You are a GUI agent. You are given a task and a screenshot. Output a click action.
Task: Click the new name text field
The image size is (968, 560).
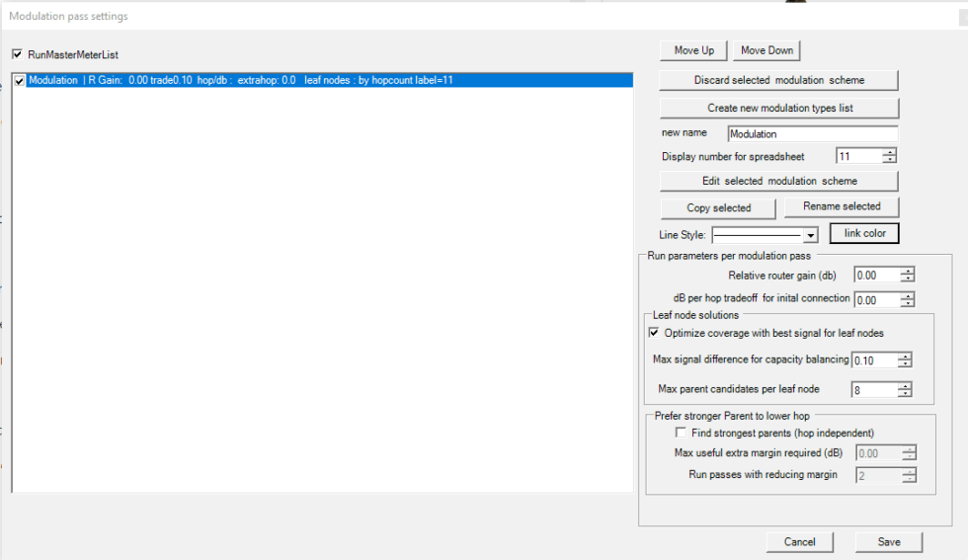point(812,133)
